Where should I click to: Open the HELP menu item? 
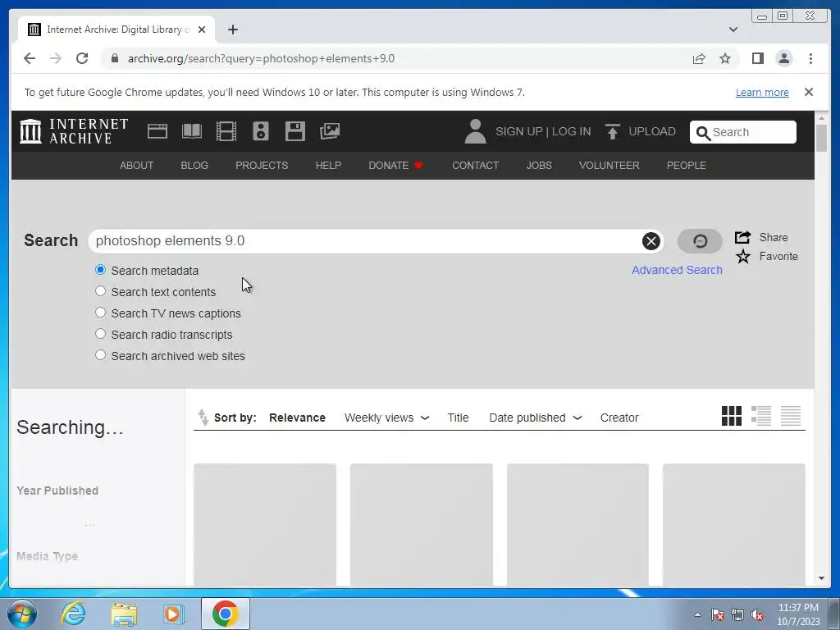click(328, 166)
